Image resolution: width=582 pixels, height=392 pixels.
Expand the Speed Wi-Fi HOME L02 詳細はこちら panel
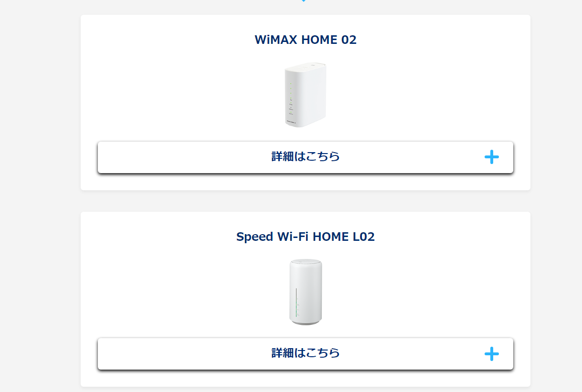(306, 353)
